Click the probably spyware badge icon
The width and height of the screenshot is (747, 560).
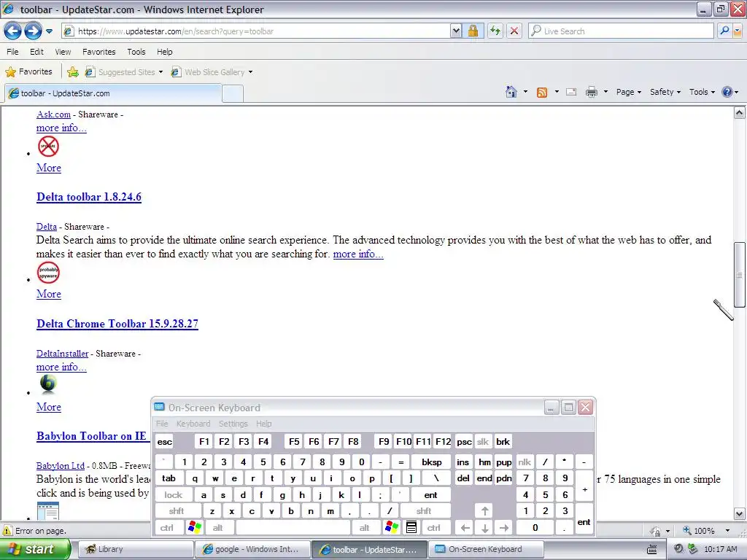(48, 273)
